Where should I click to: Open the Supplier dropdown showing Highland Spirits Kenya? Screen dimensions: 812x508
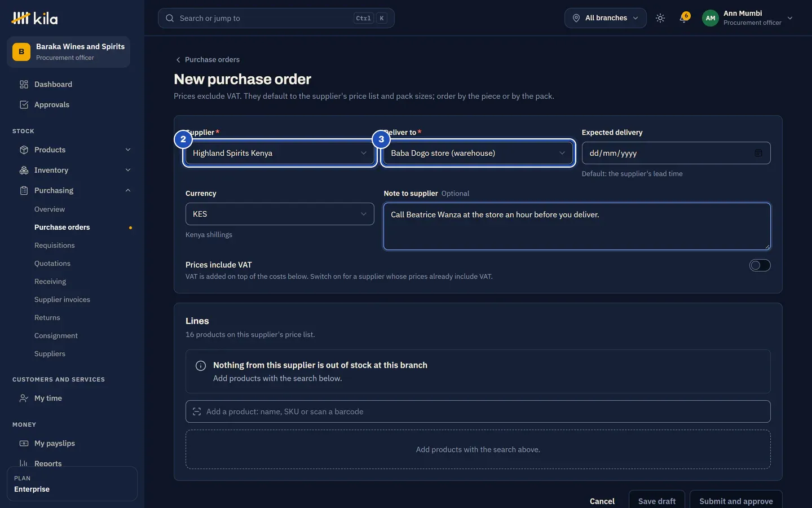(x=280, y=153)
